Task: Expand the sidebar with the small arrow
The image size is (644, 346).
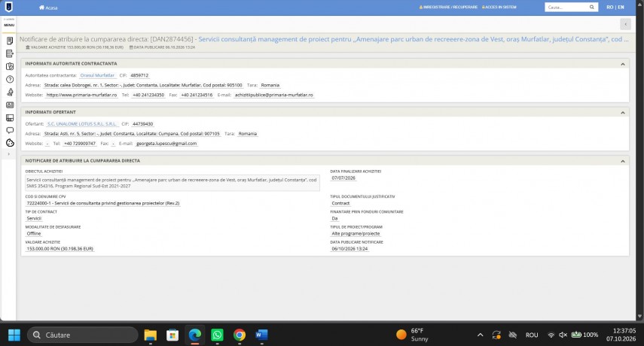Action: pyautogui.click(x=8, y=154)
